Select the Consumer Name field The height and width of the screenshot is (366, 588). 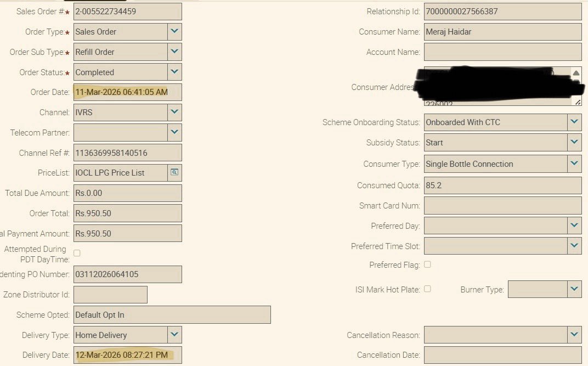502,32
